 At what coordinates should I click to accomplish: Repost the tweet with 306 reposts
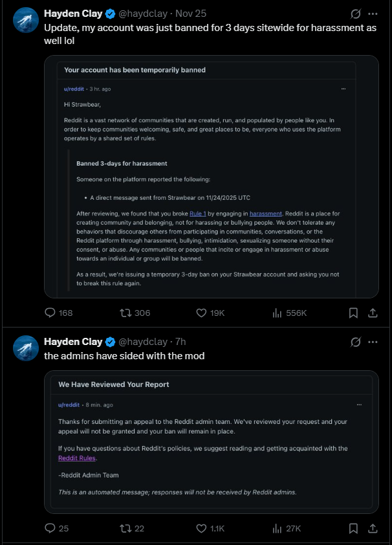click(x=135, y=313)
